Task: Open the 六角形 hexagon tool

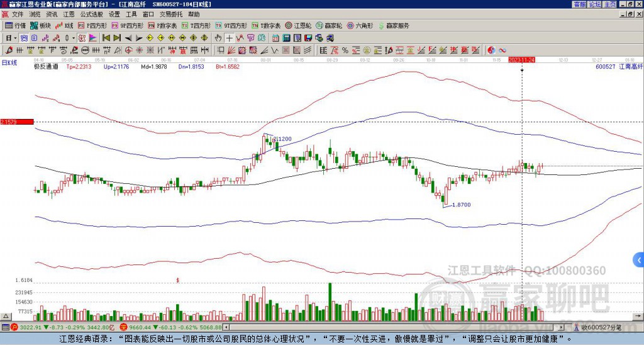Action: [x=360, y=25]
